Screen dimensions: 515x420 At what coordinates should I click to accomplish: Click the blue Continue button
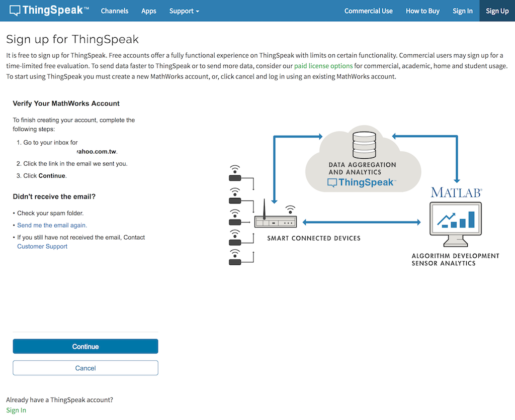pyautogui.click(x=85, y=347)
